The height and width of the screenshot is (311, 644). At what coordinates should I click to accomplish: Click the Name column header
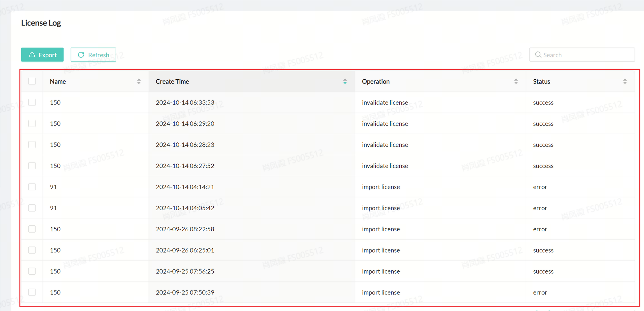(x=58, y=81)
